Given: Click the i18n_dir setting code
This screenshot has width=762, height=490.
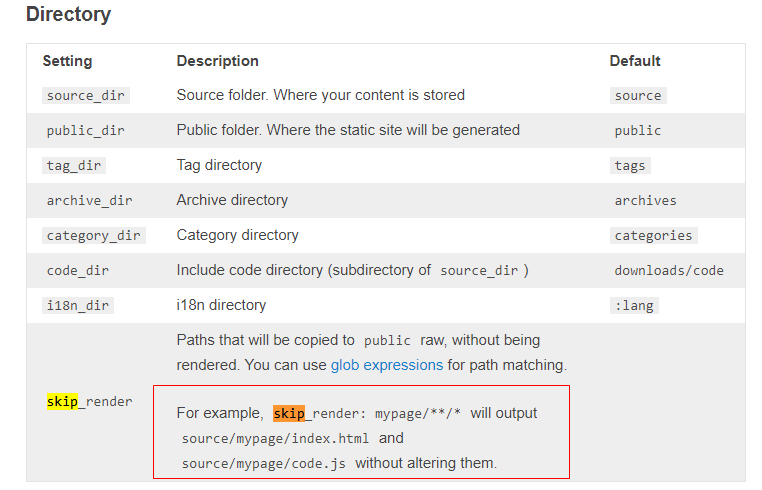Looking at the screenshot, I should click(77, 306).
